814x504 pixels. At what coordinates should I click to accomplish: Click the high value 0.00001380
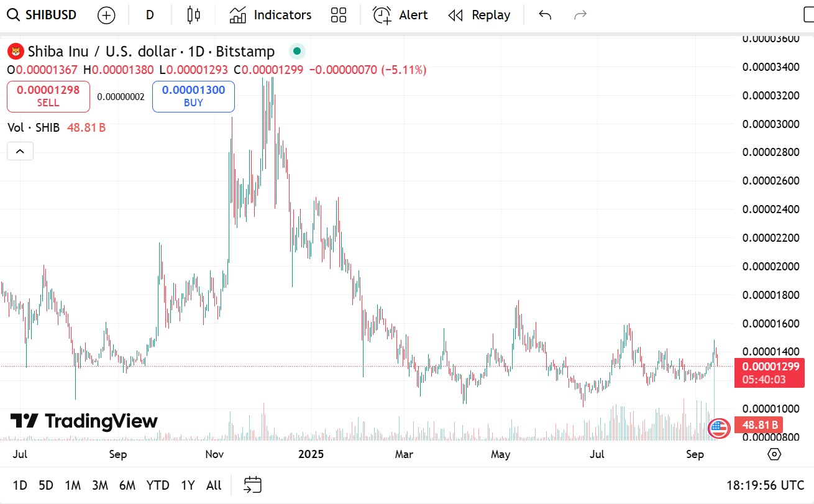(x=122, y=70)
